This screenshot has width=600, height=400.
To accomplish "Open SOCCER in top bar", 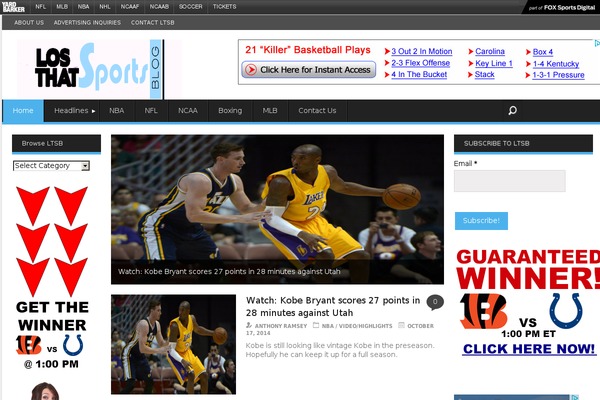I will click(191, 7).
